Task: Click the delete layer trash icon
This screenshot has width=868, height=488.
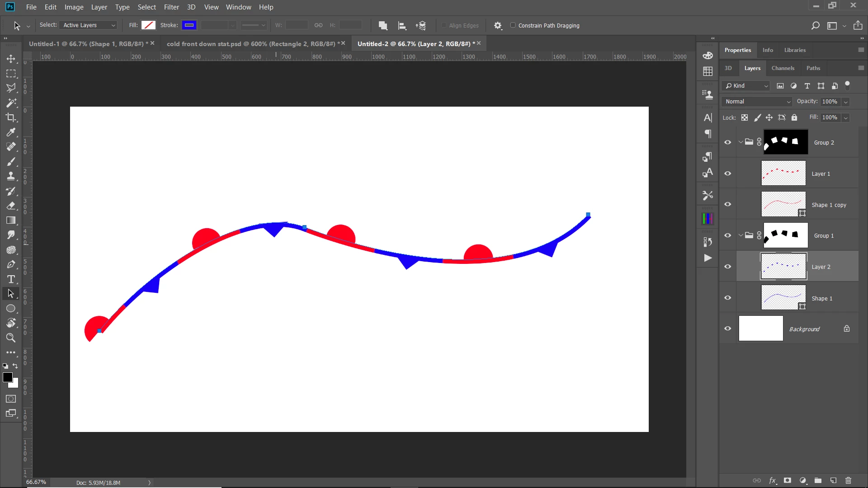Action: (848, 480)
